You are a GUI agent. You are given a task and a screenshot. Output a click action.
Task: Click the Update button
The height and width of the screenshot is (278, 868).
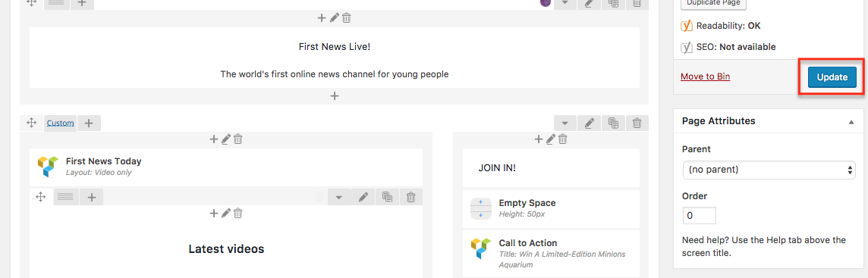832,77
